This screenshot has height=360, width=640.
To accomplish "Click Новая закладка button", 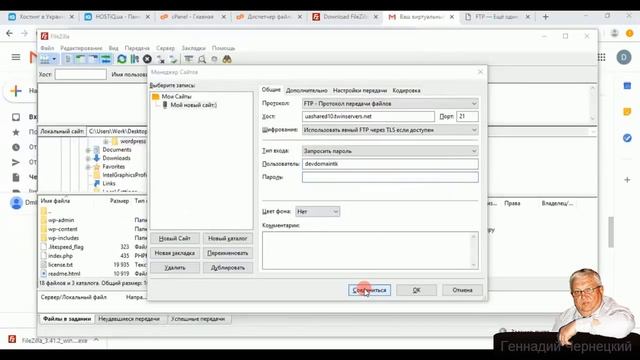I will coord(175,253).
